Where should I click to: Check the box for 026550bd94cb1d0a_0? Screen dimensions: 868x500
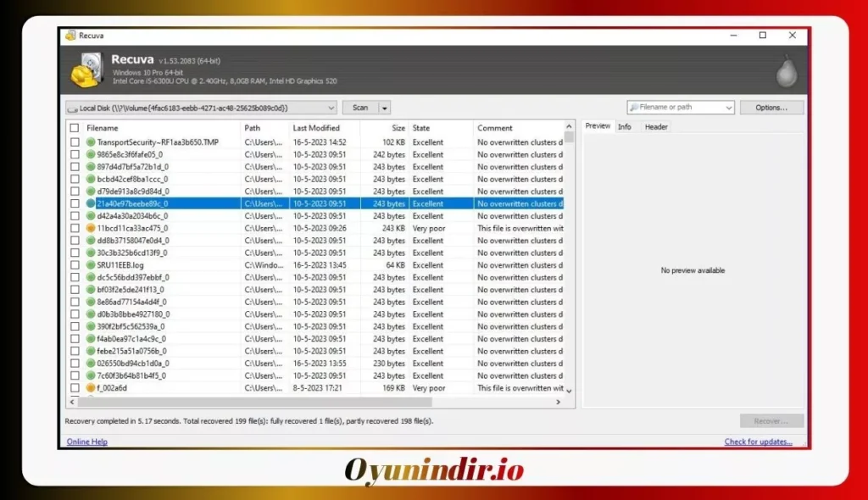point(75,364)
